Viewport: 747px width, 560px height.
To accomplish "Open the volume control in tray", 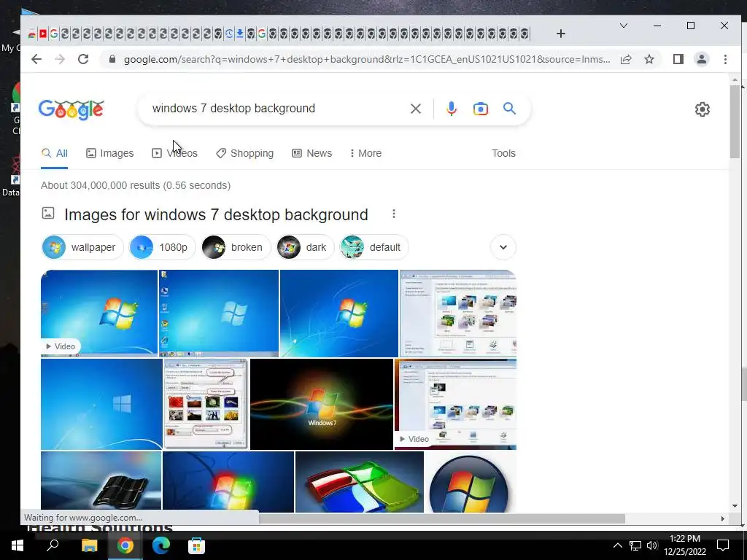I will tap(651, 545).
